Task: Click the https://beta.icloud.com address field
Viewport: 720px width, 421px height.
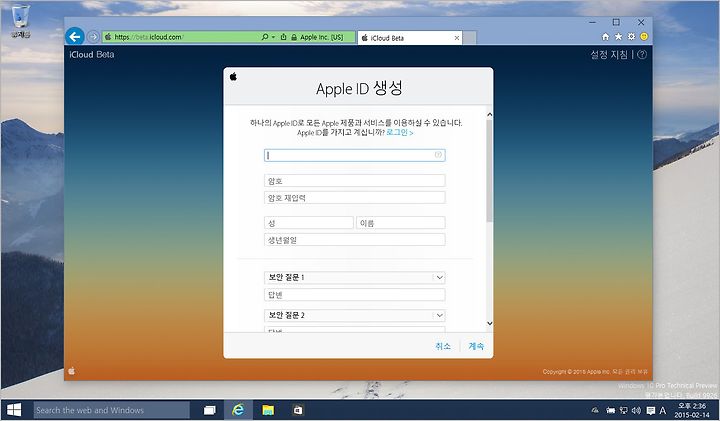Action: (x=181, y=37)
